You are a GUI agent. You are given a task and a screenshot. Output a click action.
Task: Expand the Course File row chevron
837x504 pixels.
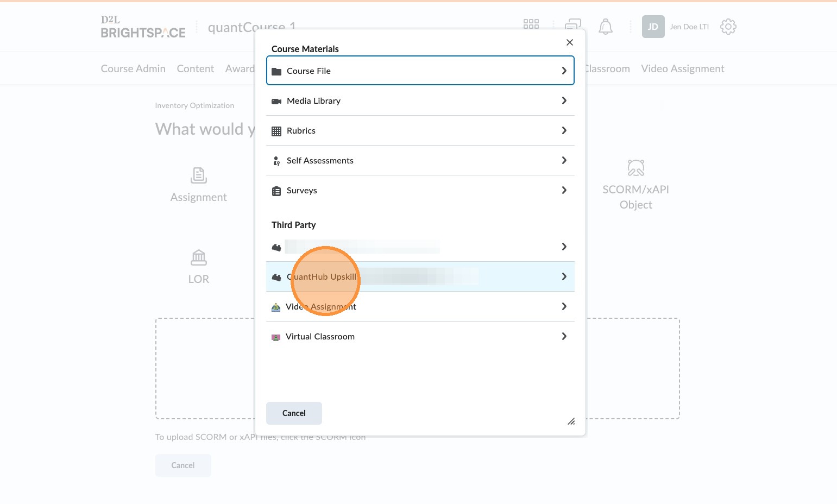click(x=564, y=71)
